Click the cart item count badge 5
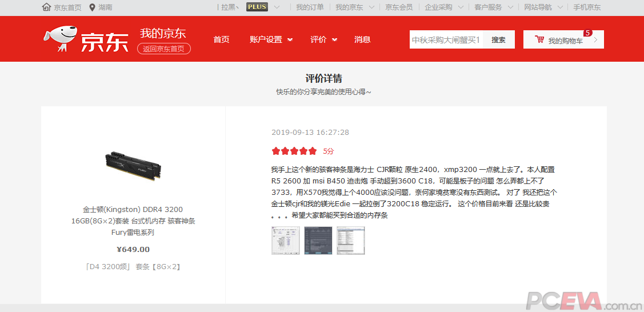The height and width of the screenshot is (312, 644). [x=588, y=33]
